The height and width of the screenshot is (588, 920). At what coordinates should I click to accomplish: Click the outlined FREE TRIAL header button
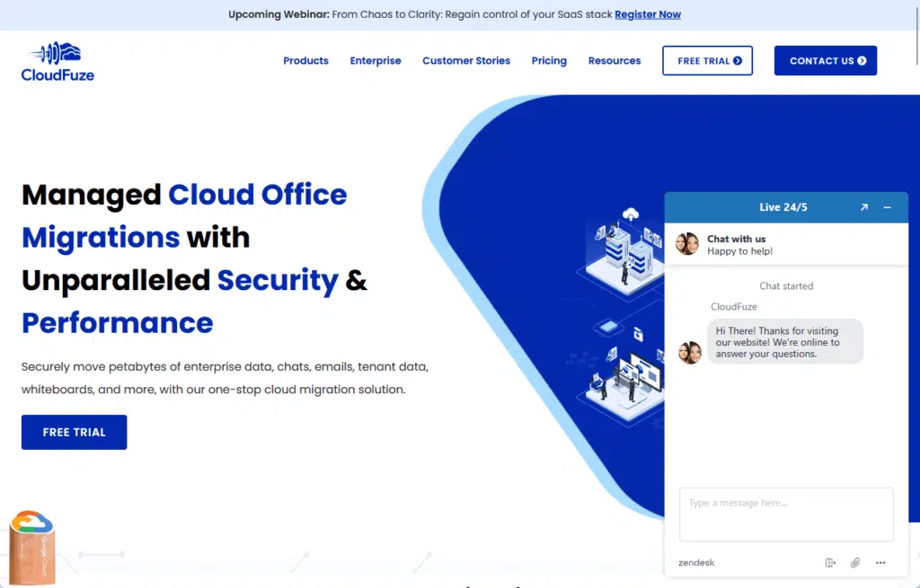pos(708,60)
